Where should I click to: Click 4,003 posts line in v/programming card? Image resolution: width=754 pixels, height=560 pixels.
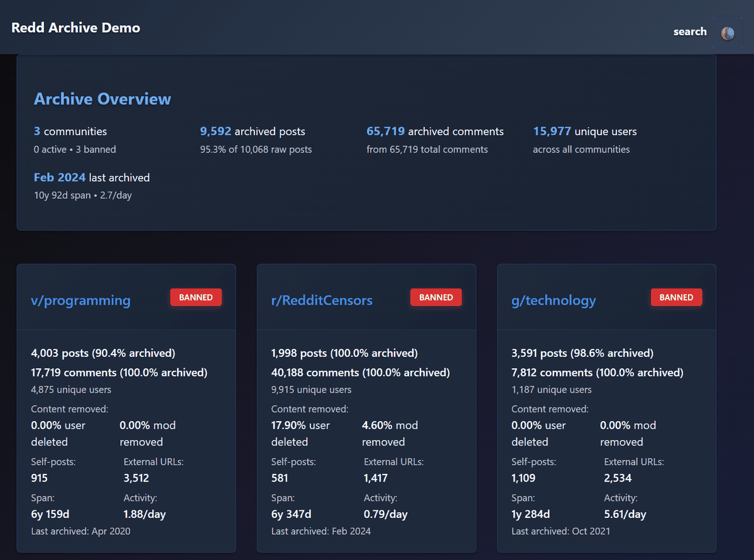(103, 353)
